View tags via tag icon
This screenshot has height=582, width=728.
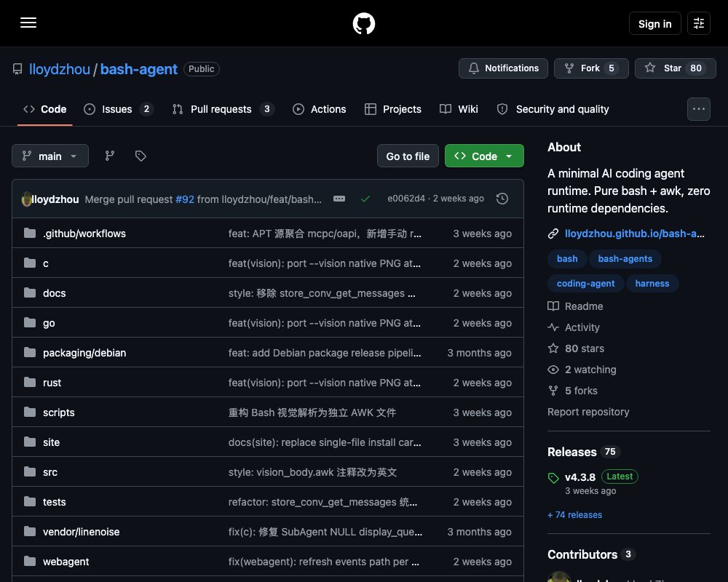click(141, 156)
